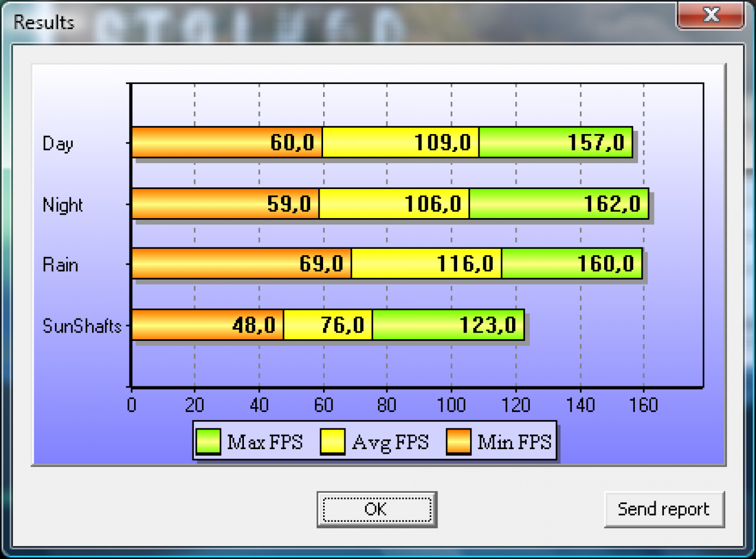Click the axis label 60

pyautogui.click(x=324, y=405)
